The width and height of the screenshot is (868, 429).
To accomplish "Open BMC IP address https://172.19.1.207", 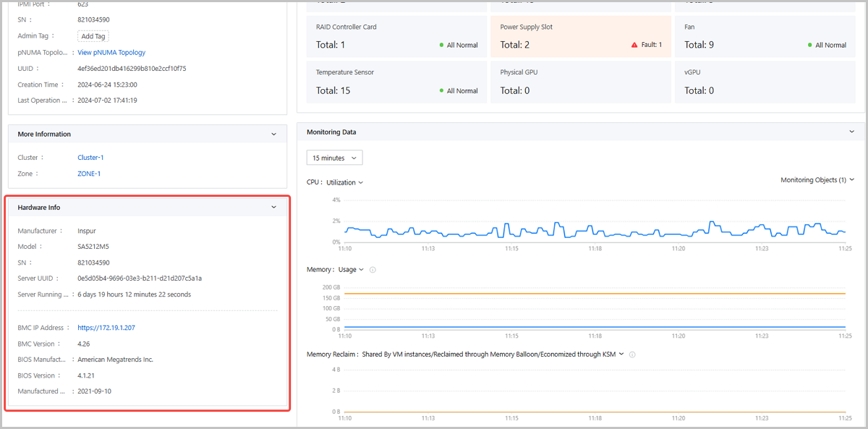I will pos(106,328).
